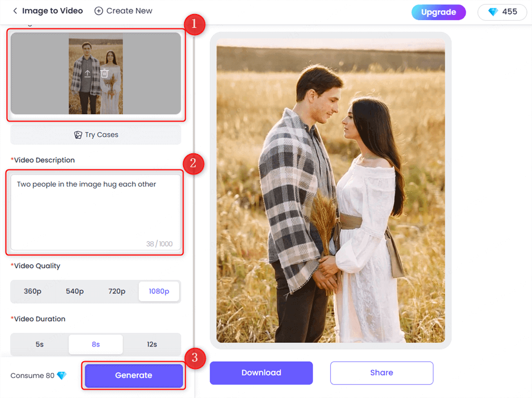Choose 540p video quality
532x398 pixels.
click(75, 292)
